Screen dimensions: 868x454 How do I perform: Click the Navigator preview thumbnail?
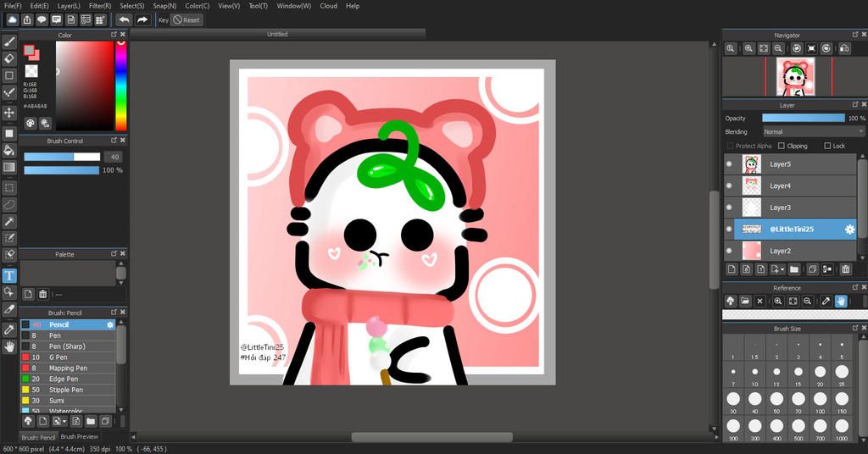coord(795,77)
